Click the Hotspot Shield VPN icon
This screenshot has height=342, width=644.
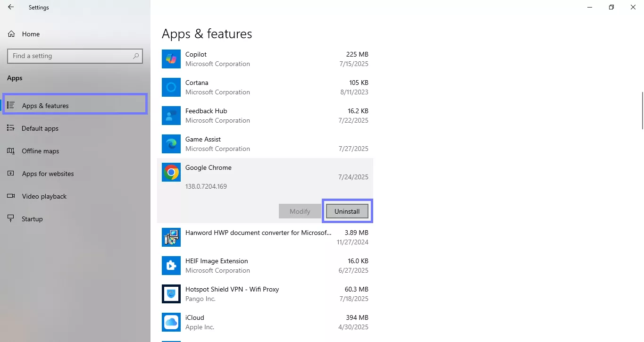click(x=171, y=294)
